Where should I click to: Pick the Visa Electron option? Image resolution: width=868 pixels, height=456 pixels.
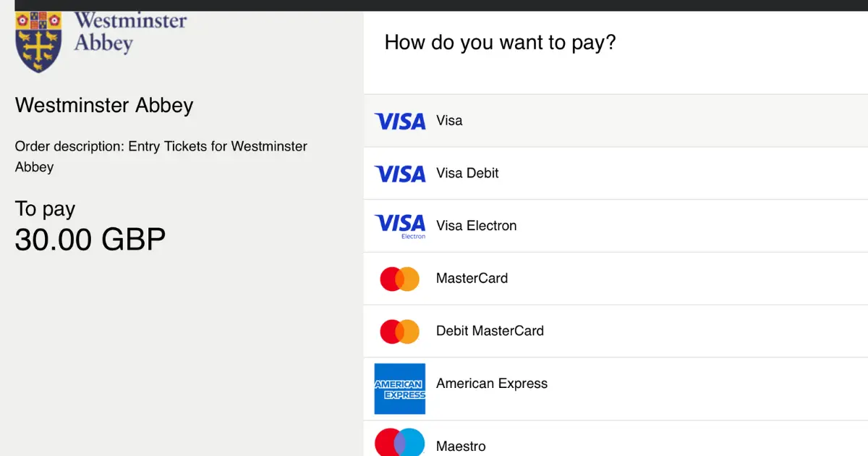tap(616, 226)
